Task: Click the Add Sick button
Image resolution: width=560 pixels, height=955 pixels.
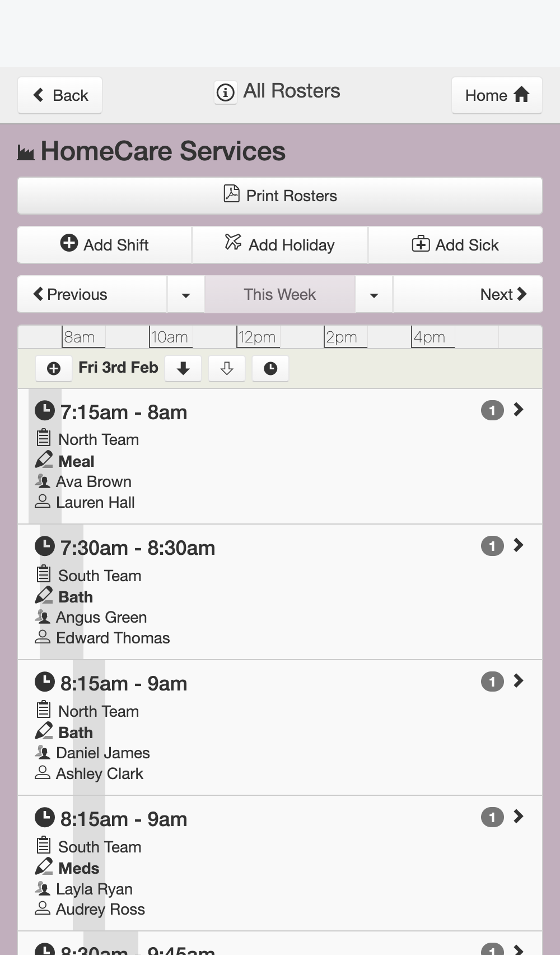Action: click(x=456, y=245)
